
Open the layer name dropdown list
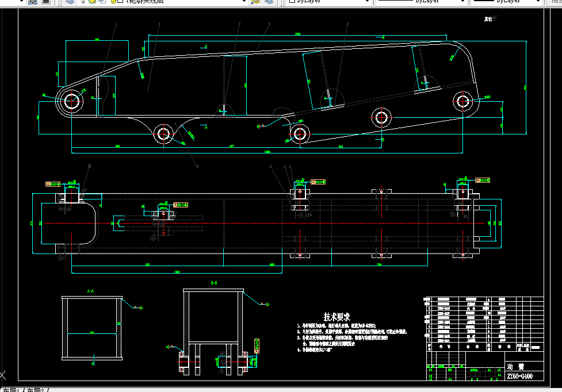coord(244,1)
